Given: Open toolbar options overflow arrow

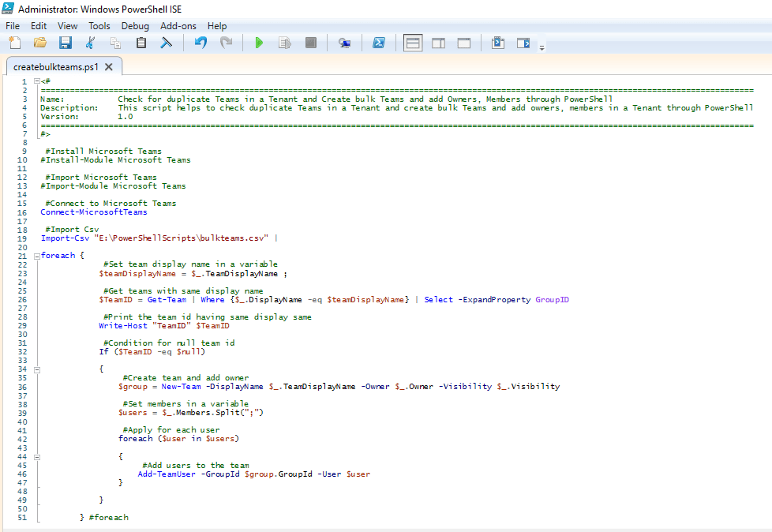Looking at the screenshot, I should coord(542,47).
